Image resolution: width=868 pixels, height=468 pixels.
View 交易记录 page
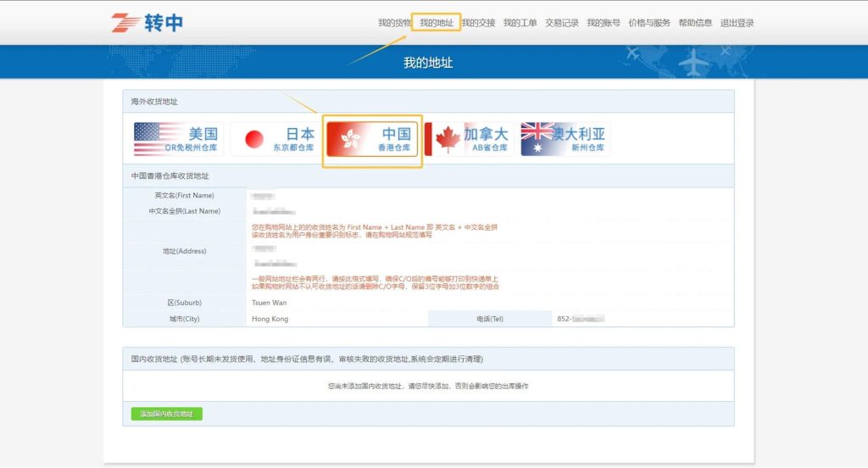pos(561,23)
